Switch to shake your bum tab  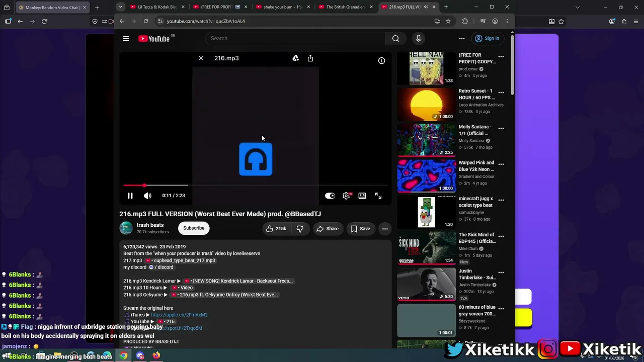pos(282,7)
